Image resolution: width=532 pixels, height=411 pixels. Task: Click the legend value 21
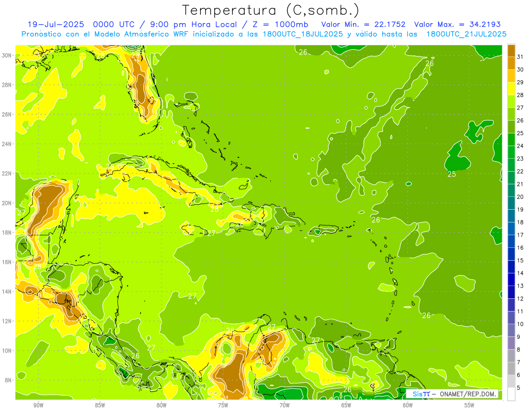point(520,184)
